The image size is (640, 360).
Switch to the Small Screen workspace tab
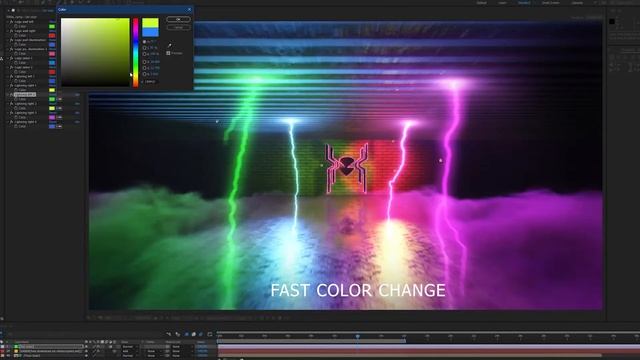(x=551, y=3)
